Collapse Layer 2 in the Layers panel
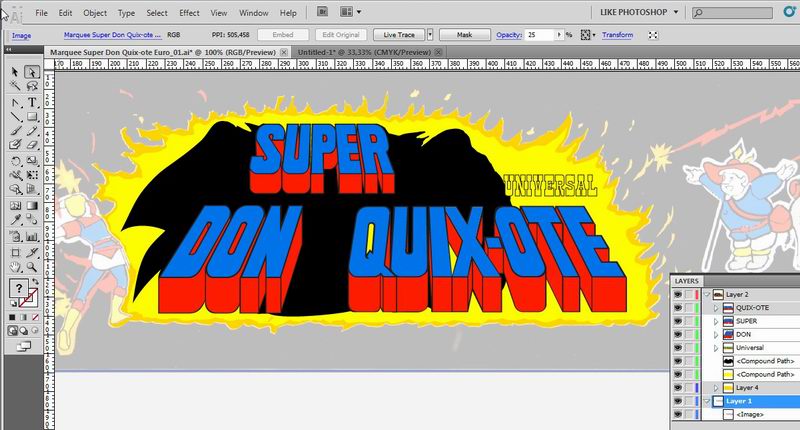This screenshot has width=800, height=430. click(x=707, y=294)
